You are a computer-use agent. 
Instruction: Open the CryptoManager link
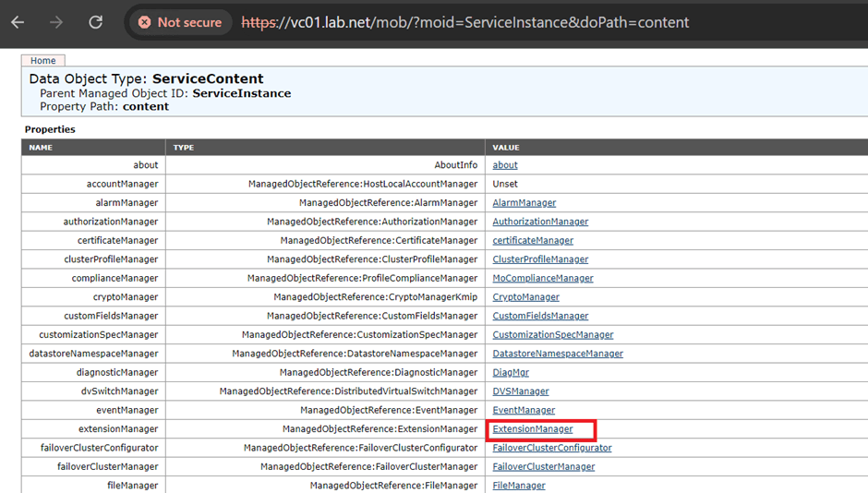pyautogui.click(x=525, y=297)
